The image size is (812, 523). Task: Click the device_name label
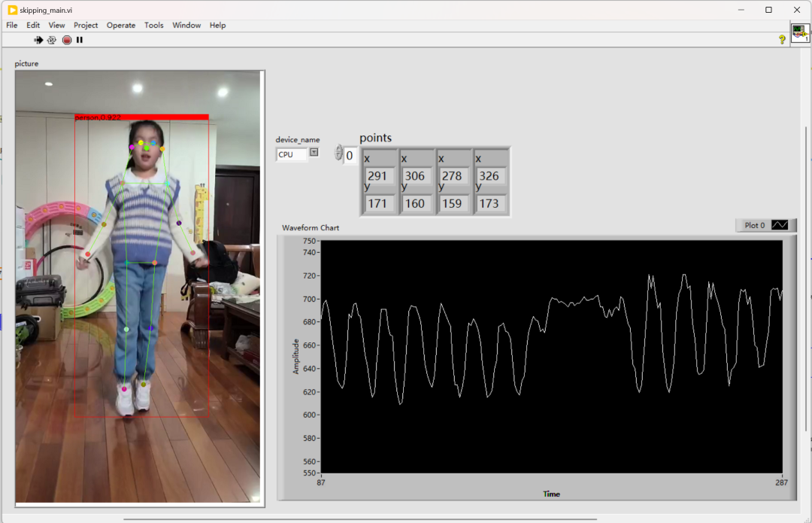tap(297, 139)
